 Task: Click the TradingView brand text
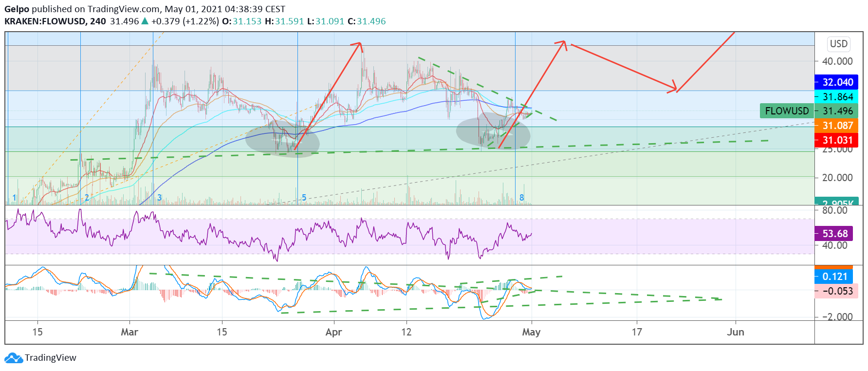point(51,358)
